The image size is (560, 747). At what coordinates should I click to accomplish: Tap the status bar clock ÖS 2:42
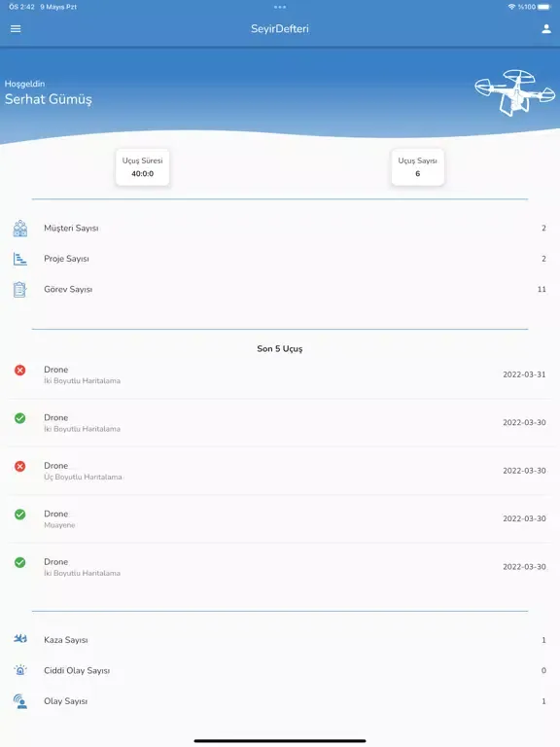tap(22, 7)
